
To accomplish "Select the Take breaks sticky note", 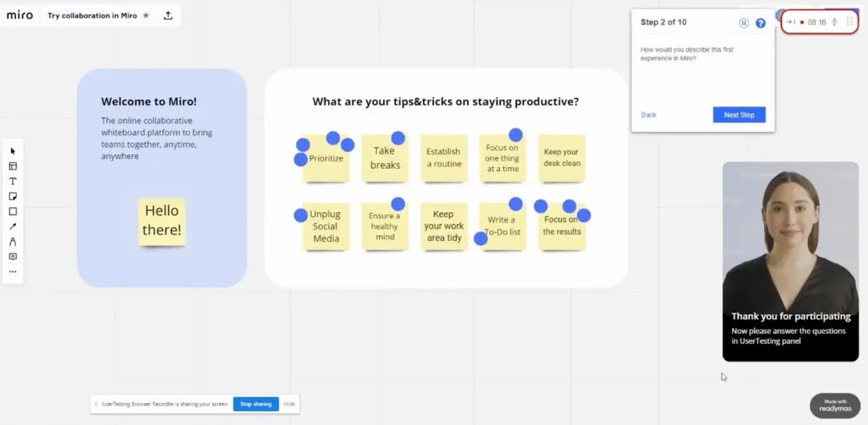I will point(385,157).
